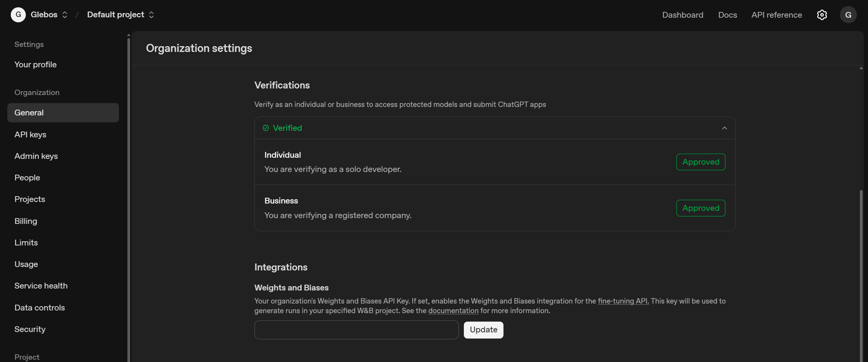This screenshot has width=868, height=362.
Task: Navigate to the Admin keys page
Action: (36, 156)
